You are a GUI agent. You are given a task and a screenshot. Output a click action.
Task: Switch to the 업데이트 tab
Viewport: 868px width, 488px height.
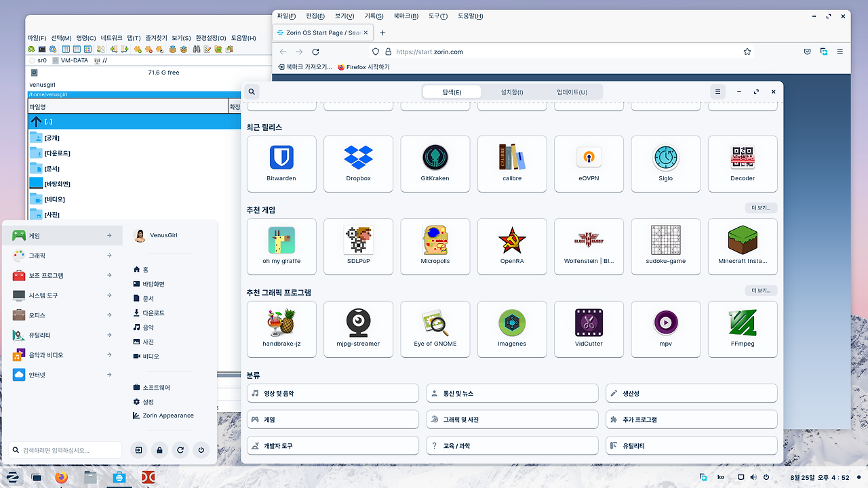(572, 92)
